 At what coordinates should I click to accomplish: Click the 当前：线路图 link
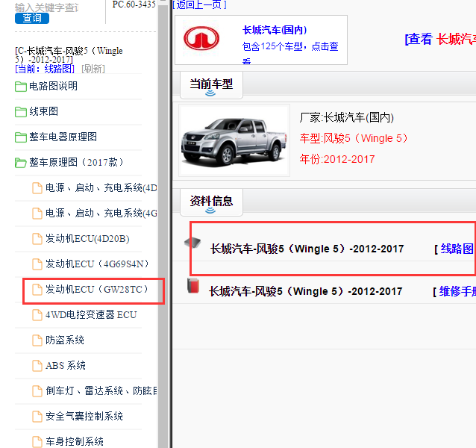pyautogui.click(x=45, y=69)
